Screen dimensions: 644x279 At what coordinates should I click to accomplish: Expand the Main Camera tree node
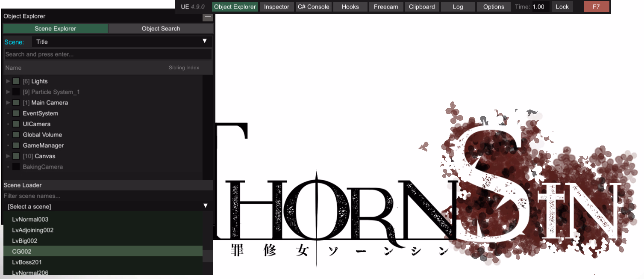8,103
